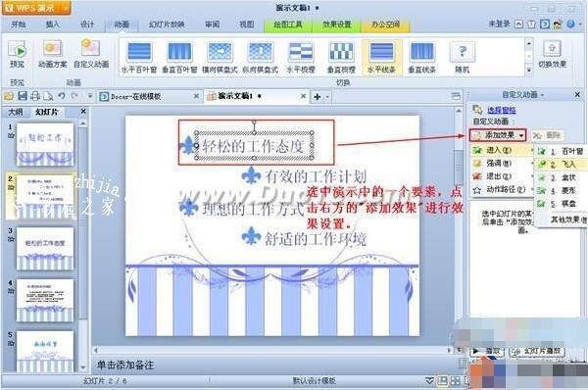
Task: Close the slide thumbnail pane
Action: tap(83, 112)
